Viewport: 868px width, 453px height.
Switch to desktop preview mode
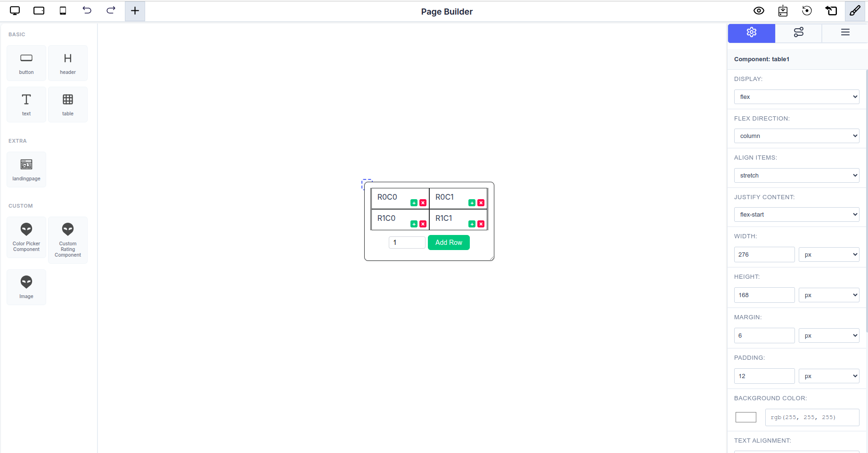14,10
